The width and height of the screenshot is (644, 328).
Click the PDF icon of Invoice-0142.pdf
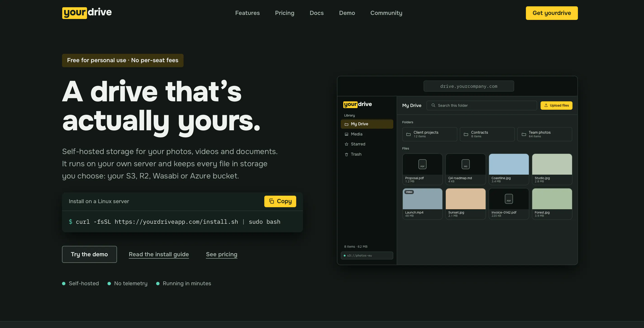[x=509, y=199]
